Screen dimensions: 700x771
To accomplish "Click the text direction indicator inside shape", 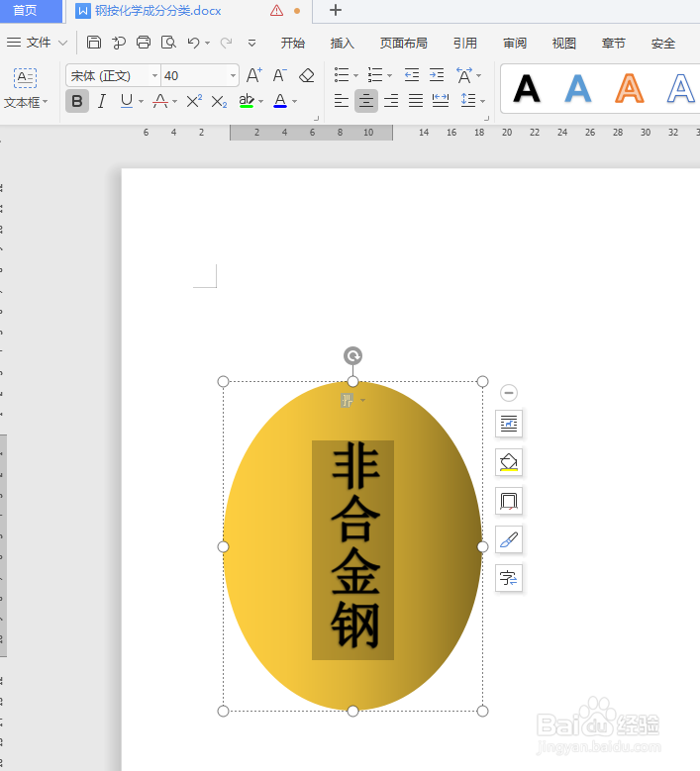I will coord(348,400).
